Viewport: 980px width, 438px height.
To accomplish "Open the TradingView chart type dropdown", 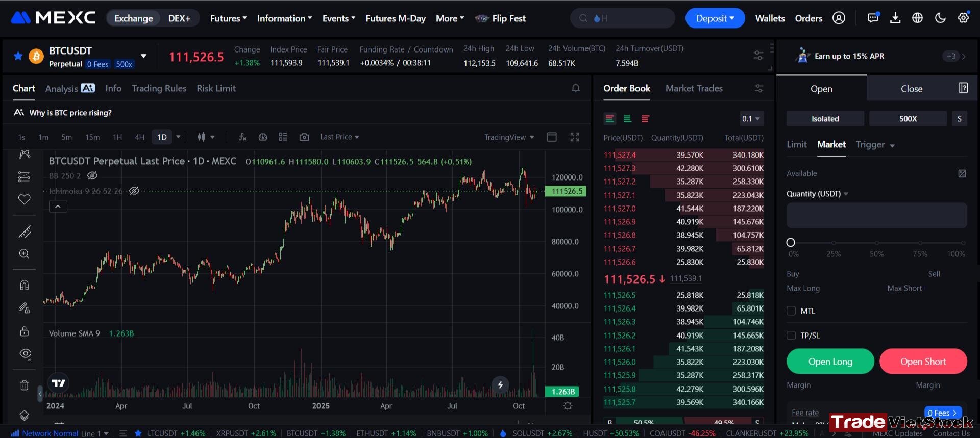I will click(509, 137).
